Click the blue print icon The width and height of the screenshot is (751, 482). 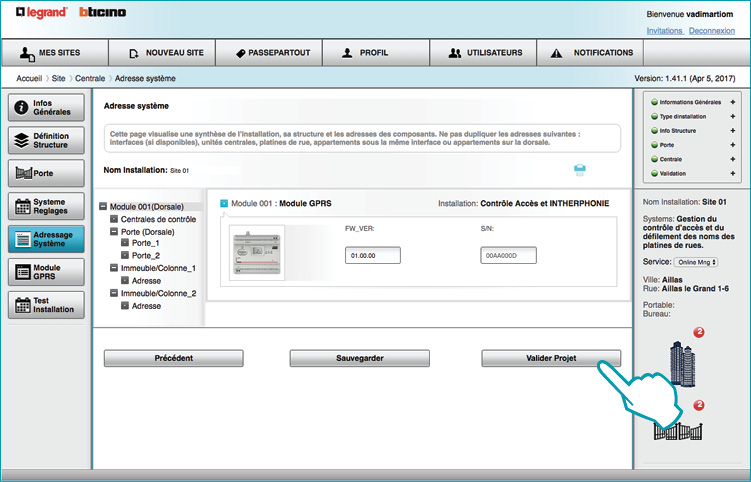[580, 170]
